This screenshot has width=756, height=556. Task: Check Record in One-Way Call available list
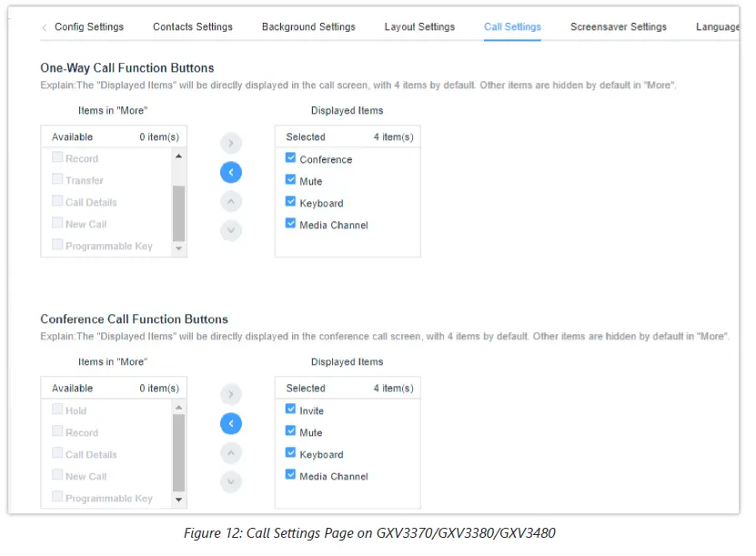[57, 157]
